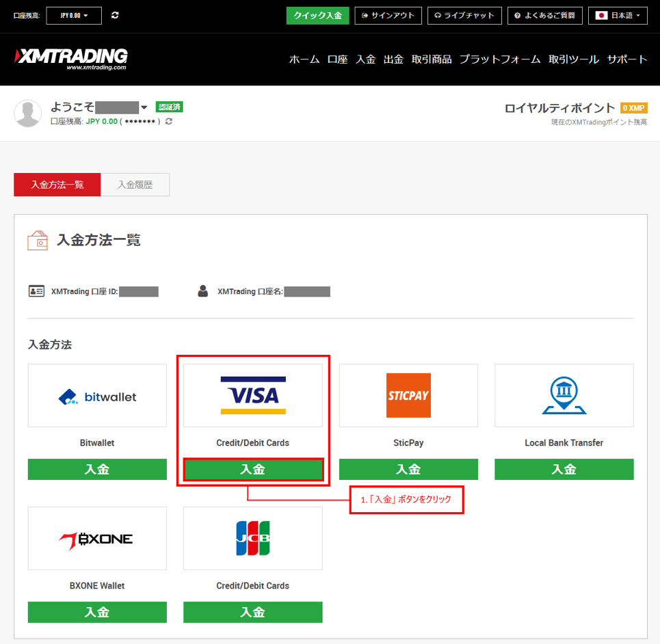The width and height of the screenshot is (660, 644).
Task: Select the Bitwallet logo tile
Action: coord(97,396)
